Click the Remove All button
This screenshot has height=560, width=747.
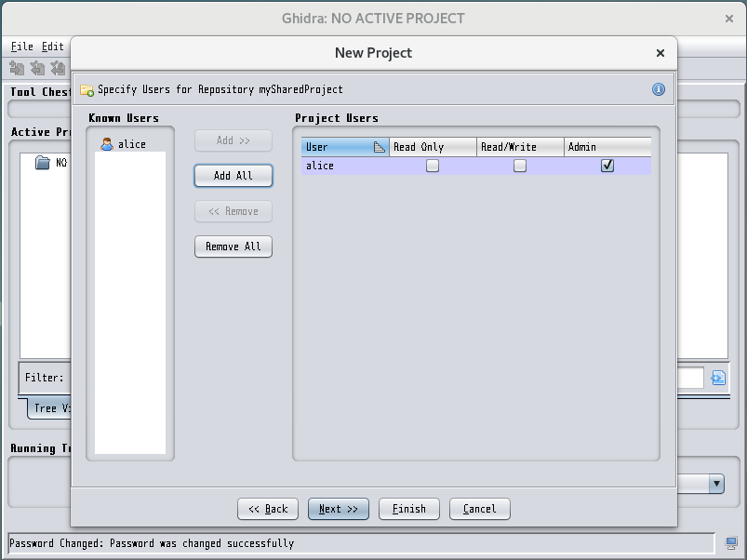[233, 247]
